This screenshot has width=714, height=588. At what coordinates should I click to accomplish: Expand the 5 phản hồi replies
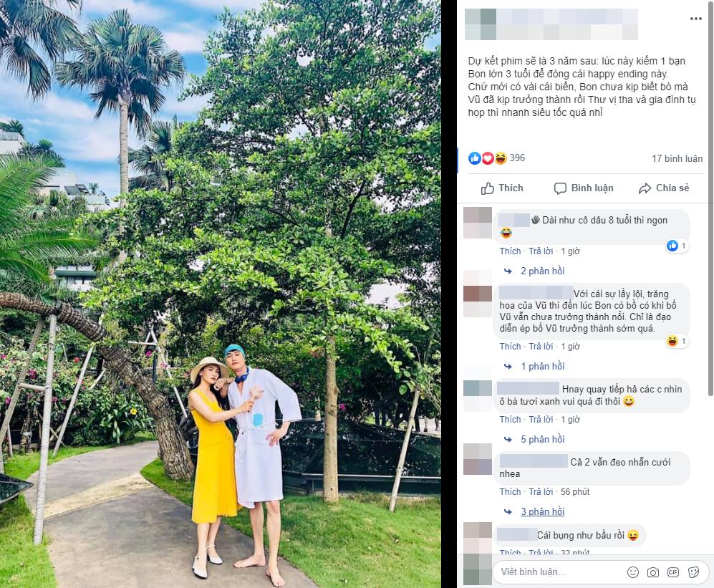[x=542, y=439]
